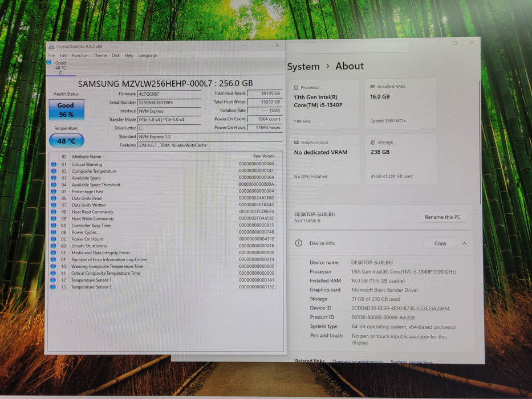Click status icon for Critical Composite Temperature Time

(x=53, y=273)
